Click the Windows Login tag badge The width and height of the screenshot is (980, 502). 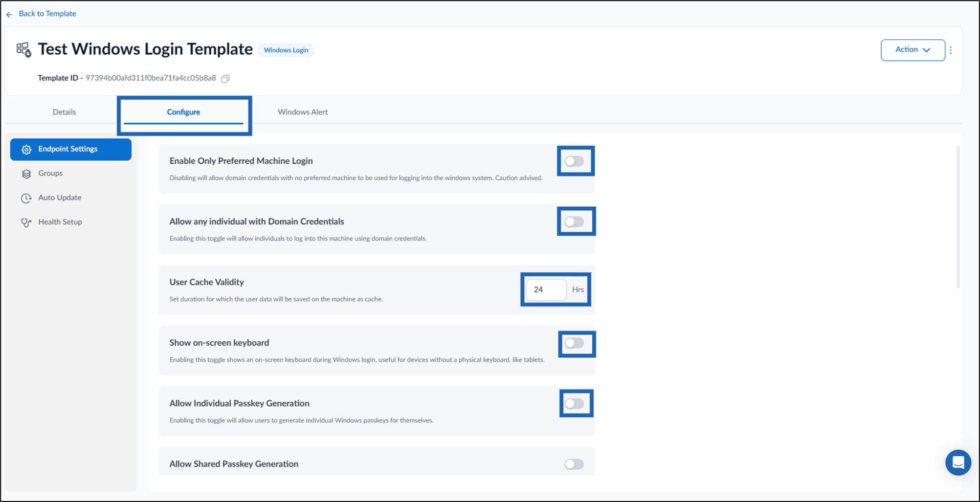click(x=286, y=50)
